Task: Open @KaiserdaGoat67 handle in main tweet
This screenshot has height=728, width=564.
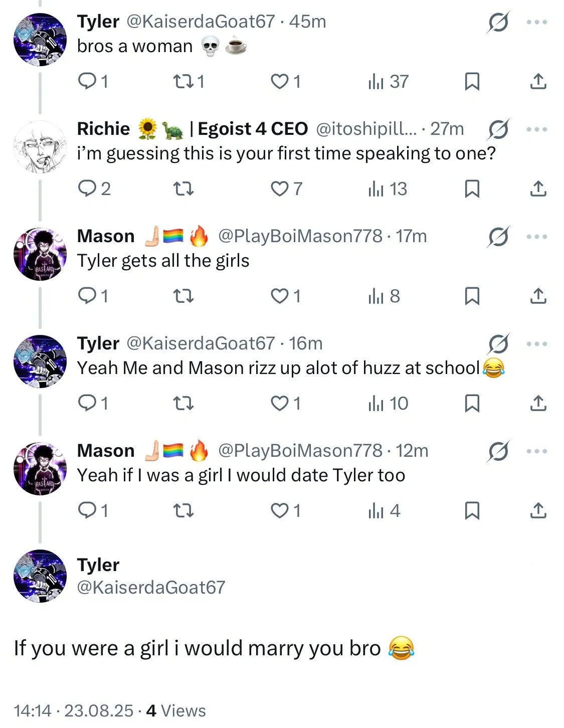Action: point(151,587)
